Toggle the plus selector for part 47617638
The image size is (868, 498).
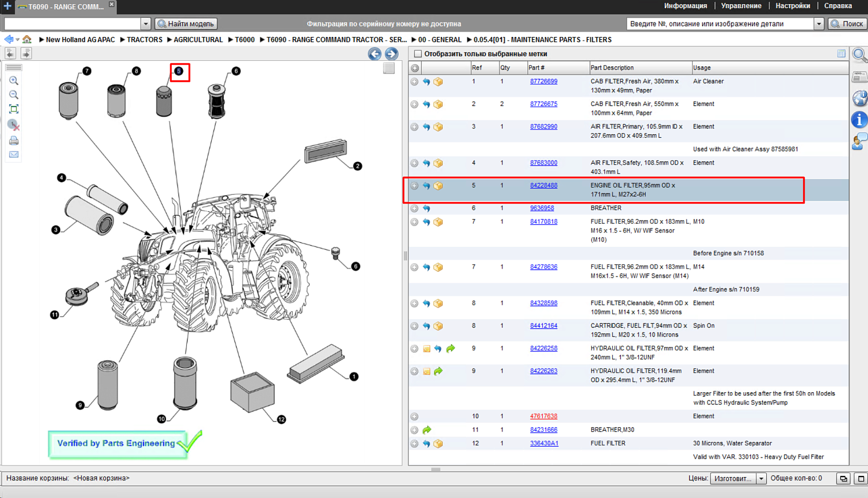[x=414, y=417]
